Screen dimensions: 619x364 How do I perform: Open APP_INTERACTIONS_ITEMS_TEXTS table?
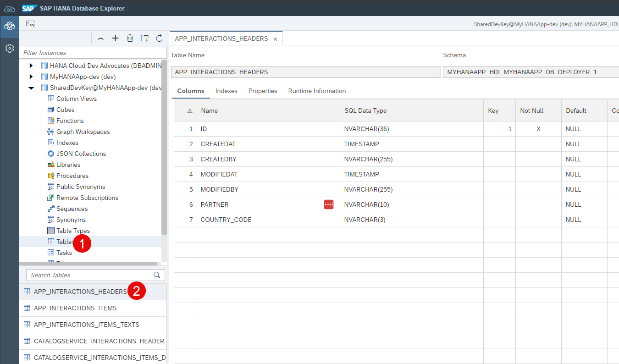click(x=93, y=325)
